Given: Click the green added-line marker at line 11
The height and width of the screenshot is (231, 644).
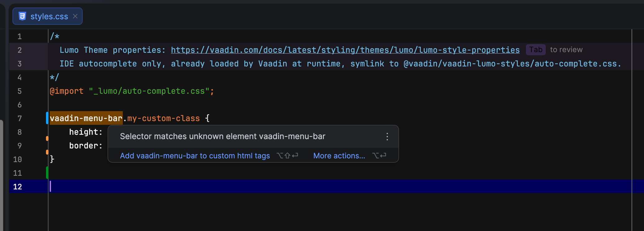Looking at the screenshot, I should click(x=47, y=173).
